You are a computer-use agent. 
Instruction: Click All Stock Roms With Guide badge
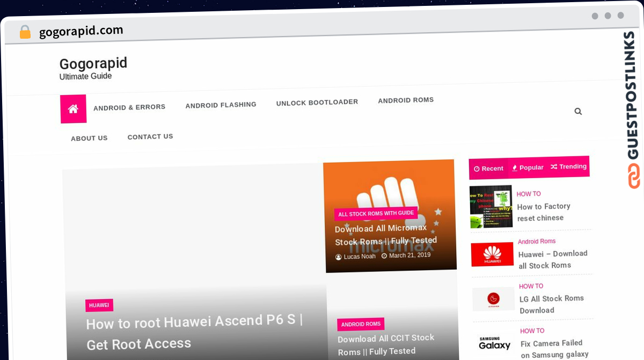(x=376, y=213)
